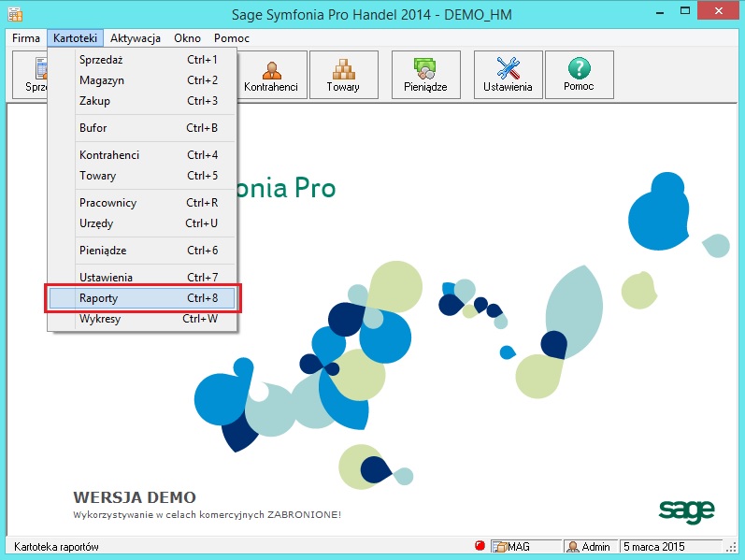
Task: Open the Aktywacja menu
Action: click(x=136, y=38)
